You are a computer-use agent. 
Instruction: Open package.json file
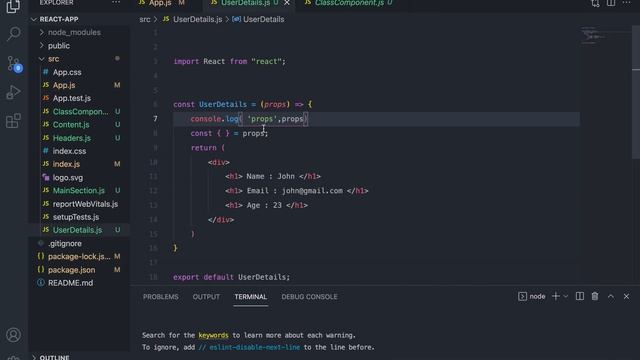(x=71, y=270)
